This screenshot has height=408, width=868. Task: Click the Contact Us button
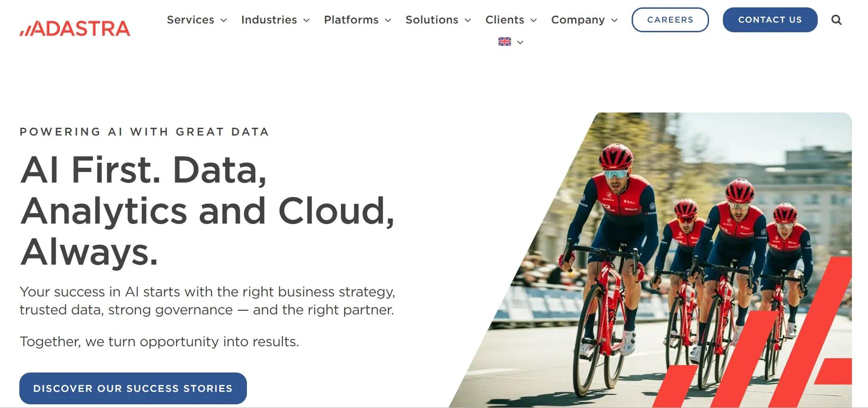pos(770,20)
